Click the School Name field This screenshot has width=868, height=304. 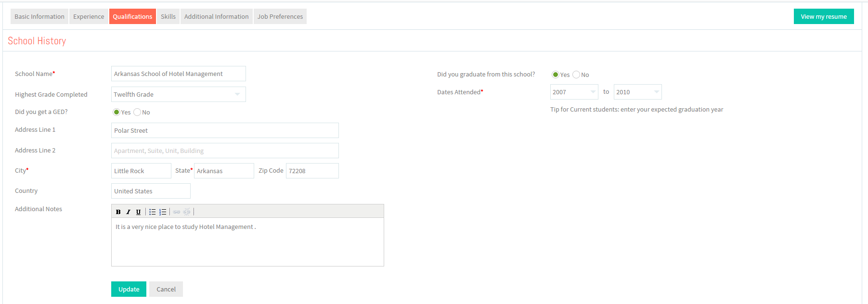click(x=179, y=74)
